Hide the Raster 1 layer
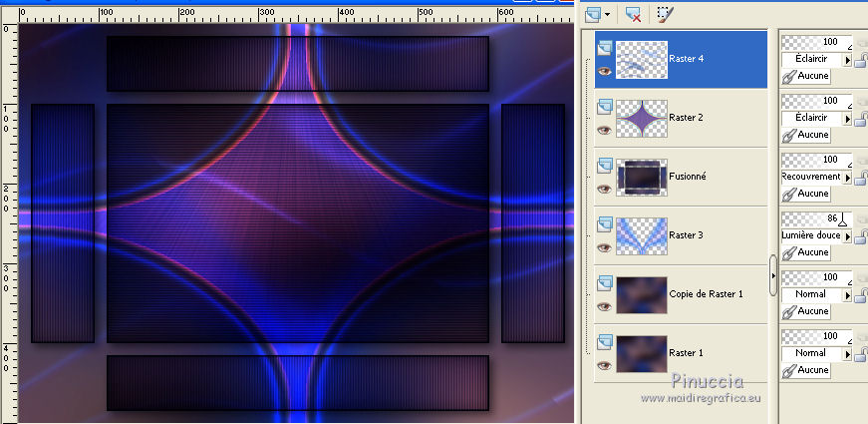The height and width of the screenshot is (424, 868). pos(604,365)
